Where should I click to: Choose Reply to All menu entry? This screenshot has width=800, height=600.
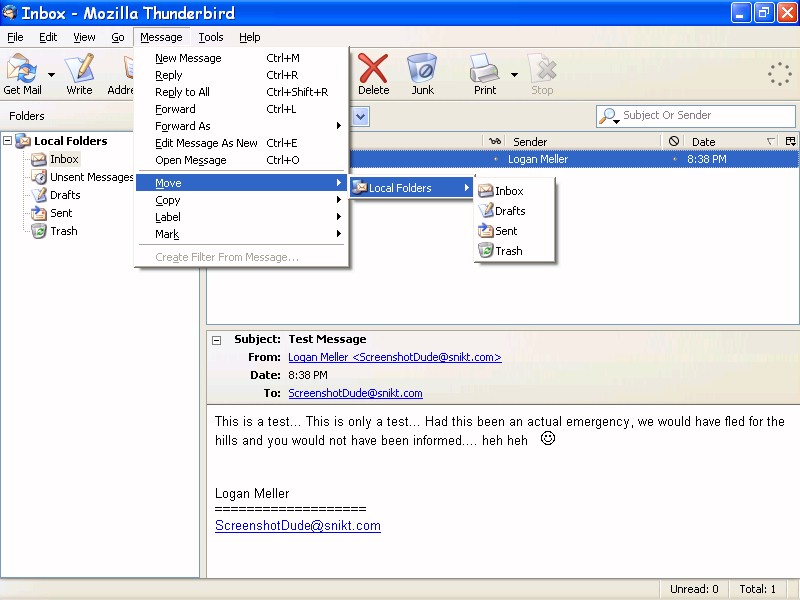tap(241, 92)
